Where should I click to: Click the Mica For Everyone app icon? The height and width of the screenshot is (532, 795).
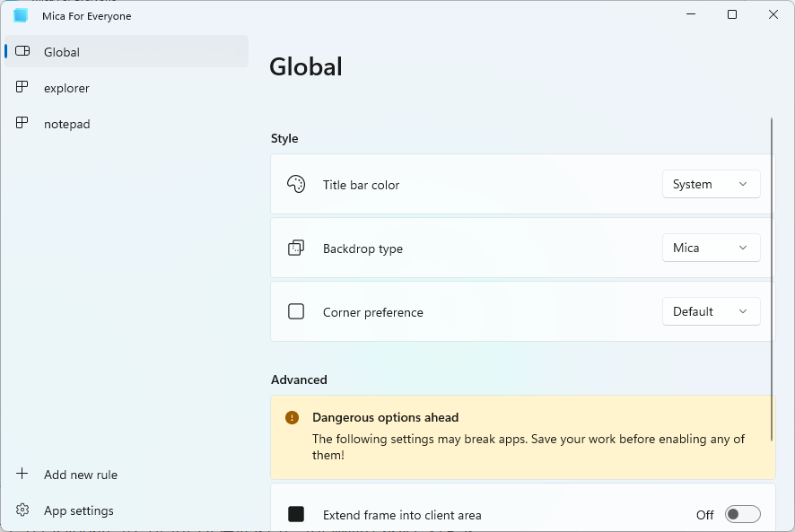tap(21, 15)
